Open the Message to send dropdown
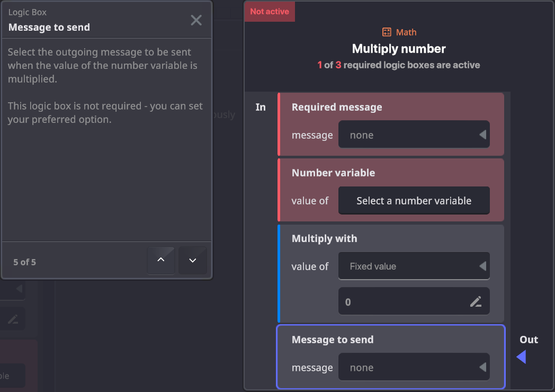The image size is (555, 392). (414, 368)
